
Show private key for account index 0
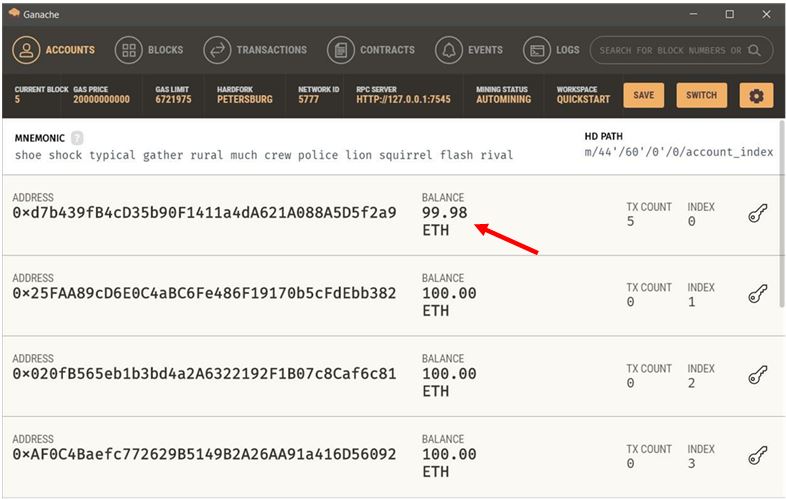[757, 214]
